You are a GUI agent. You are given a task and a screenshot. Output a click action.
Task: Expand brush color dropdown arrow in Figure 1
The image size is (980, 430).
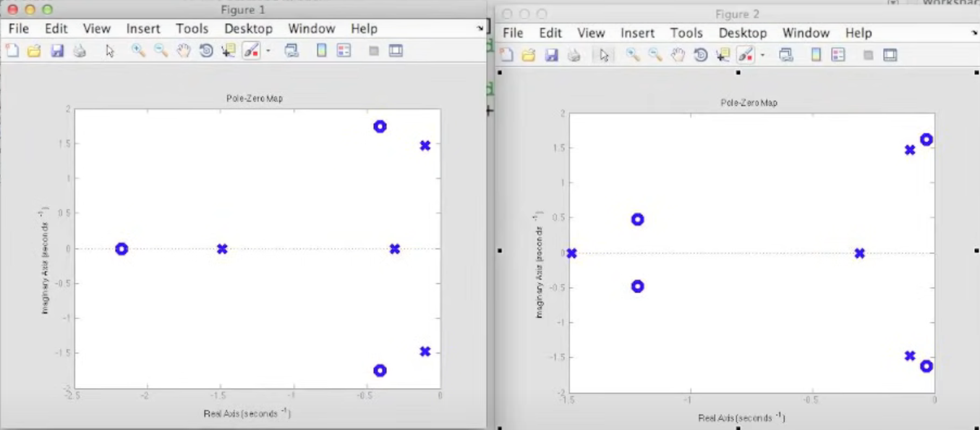tap(268, 51)
